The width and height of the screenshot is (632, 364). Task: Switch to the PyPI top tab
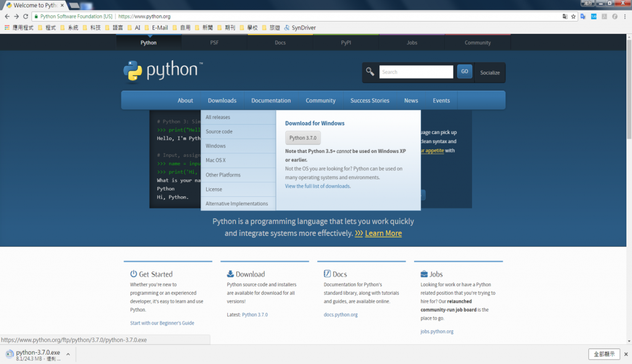346,43
